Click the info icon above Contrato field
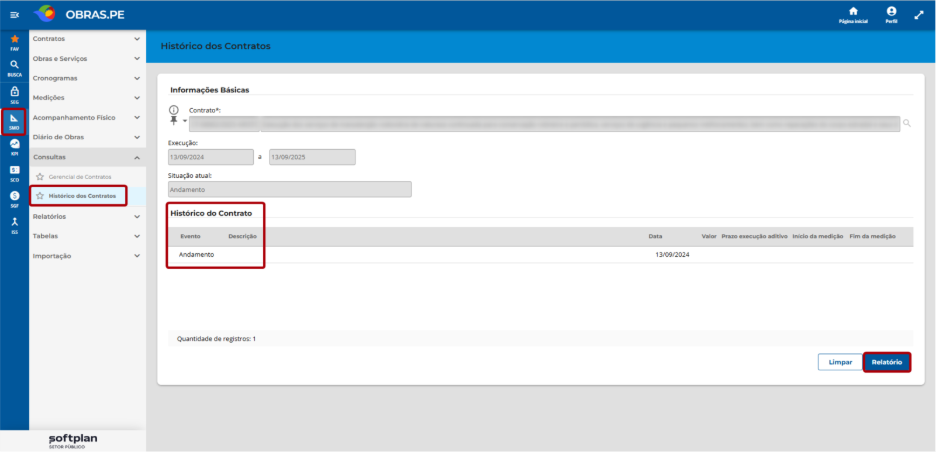Screen dimensions: 936x453 pyautogui.click(x=174, y=110)
